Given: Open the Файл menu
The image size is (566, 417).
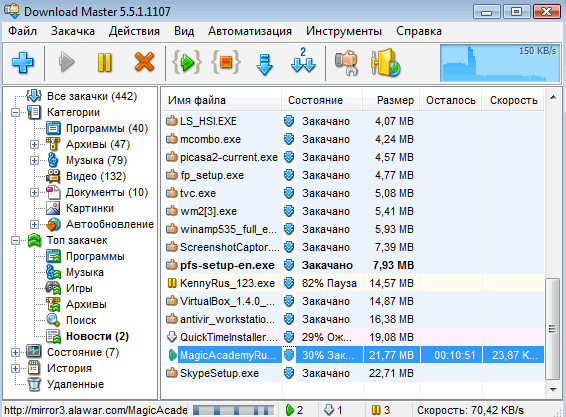Looking at the screenshot, I should 22,31.
